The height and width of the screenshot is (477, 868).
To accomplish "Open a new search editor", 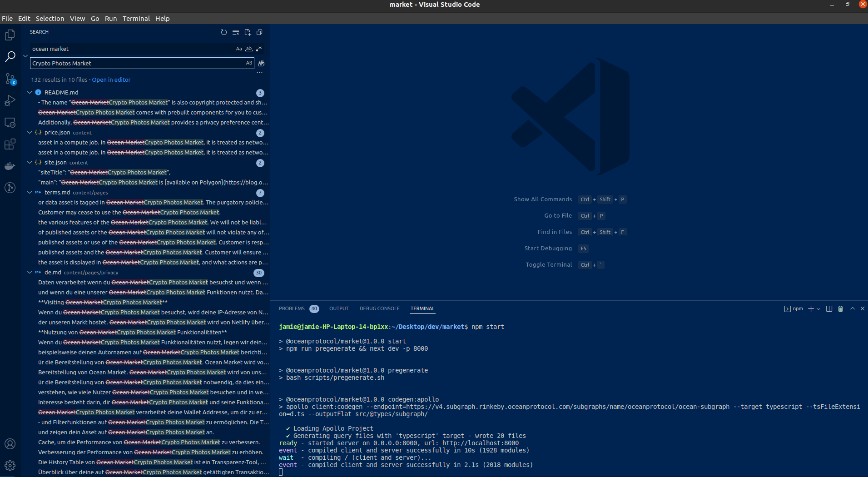I will coord(248,32).
